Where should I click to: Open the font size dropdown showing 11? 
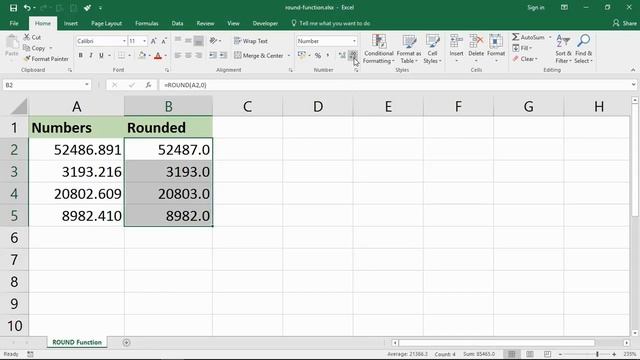click(144, 41)
